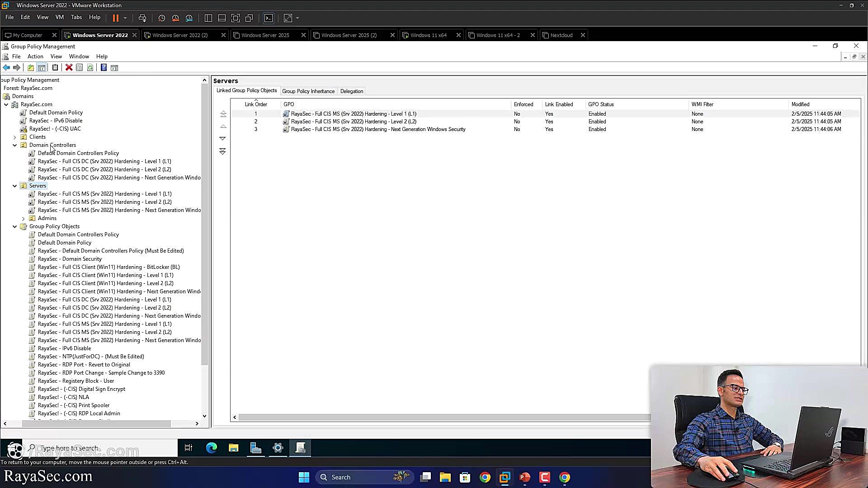This screenshot has height=488, width=868.
Task: Switch to Group Policy Inheritance tab
Action: (308, 91)
